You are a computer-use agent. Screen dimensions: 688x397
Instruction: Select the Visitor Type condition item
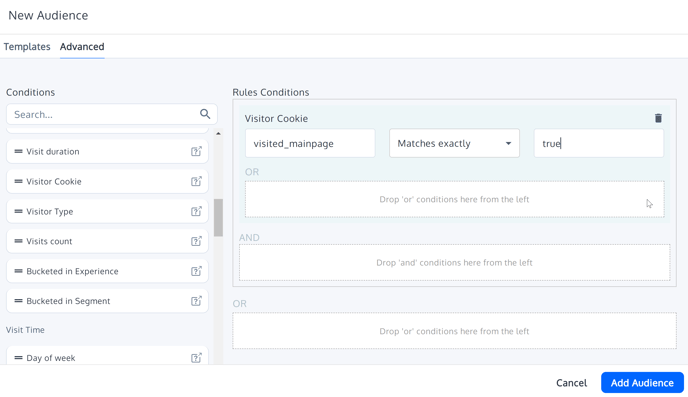click(x=107, y=211)
